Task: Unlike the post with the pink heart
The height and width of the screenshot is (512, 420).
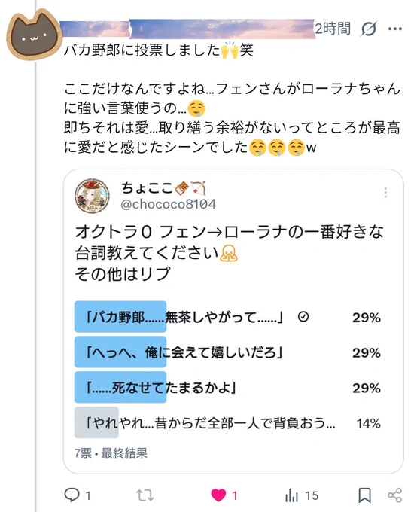Action: (218, 495)
